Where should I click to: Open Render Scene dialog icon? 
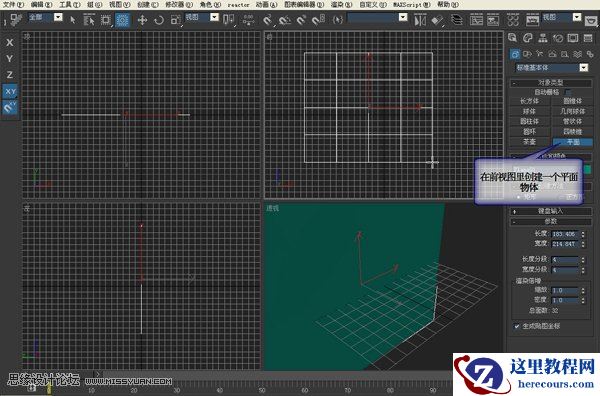coord(532,20)
